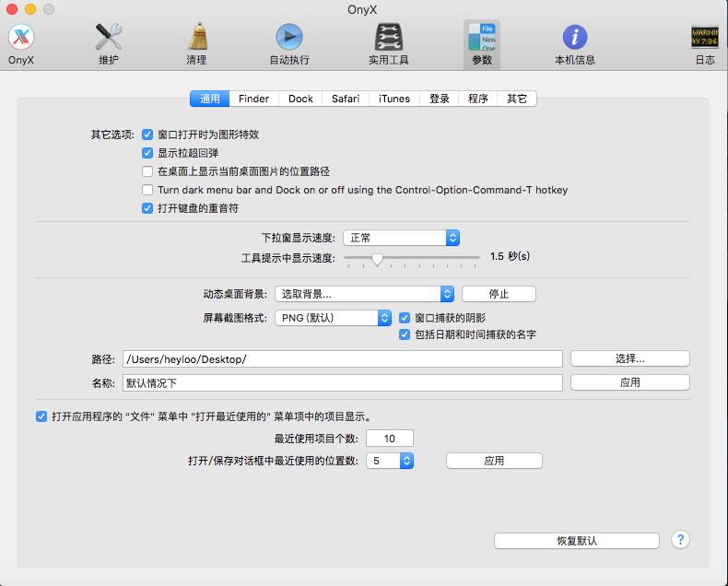Click the 名称 input field
The image size is (728, 586).
[343, 383]
